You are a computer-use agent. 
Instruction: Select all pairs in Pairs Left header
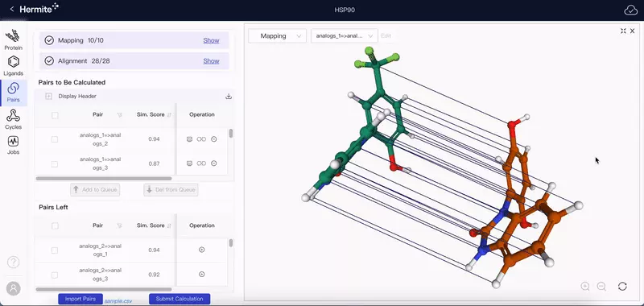point(55,226)
